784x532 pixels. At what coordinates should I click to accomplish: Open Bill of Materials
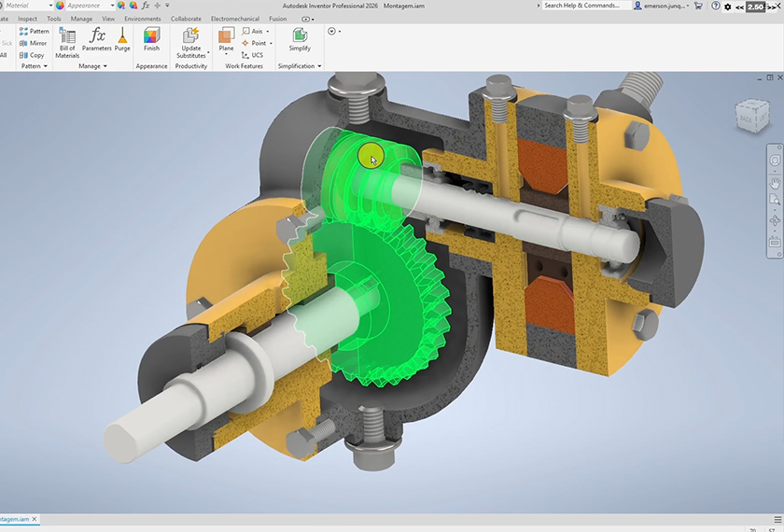click(x=67, y=42)
